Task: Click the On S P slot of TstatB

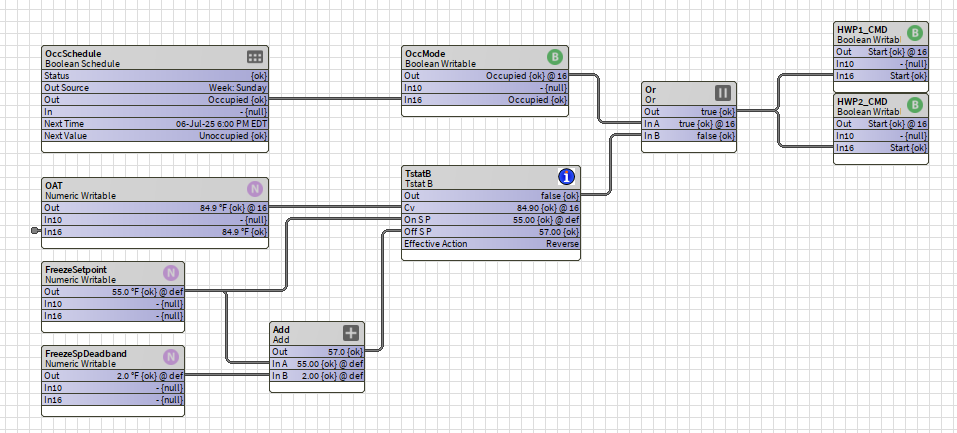Action: (490, 220)
